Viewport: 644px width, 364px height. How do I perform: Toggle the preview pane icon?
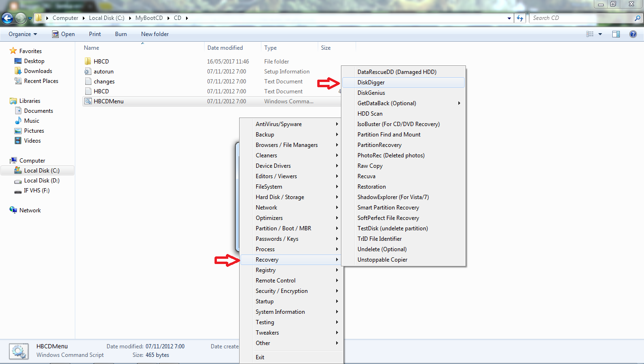tap(616, 34)
